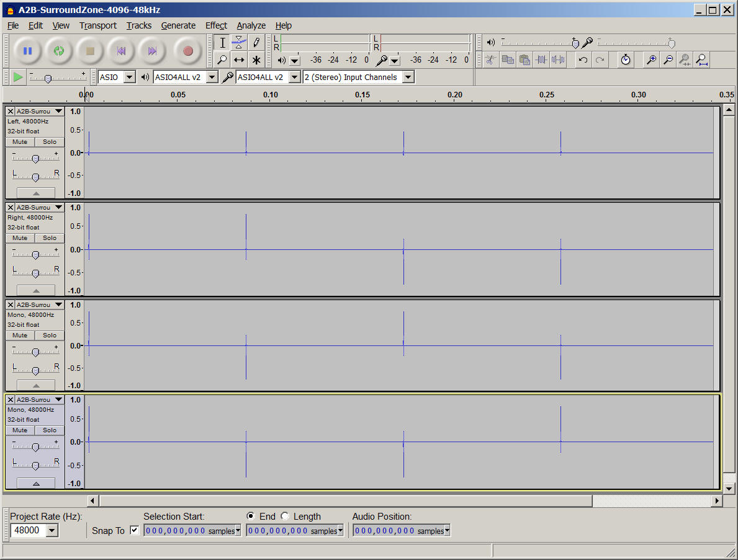This screenshot has width=738, height=560.
Task: Click the Fit Selection zoom icon
Action: (685, 60)
